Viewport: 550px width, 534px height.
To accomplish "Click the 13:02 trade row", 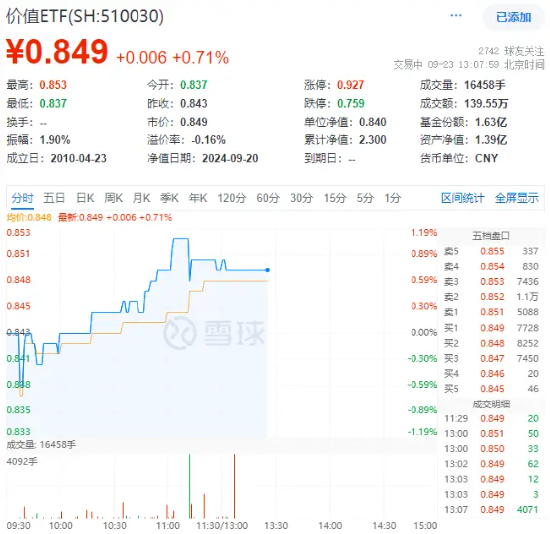I will click(491, 464).
